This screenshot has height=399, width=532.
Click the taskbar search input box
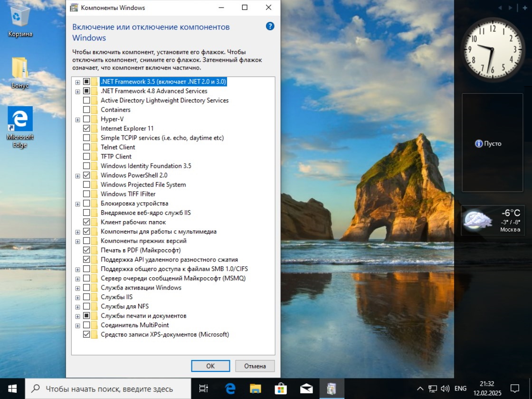click(109, 389)
